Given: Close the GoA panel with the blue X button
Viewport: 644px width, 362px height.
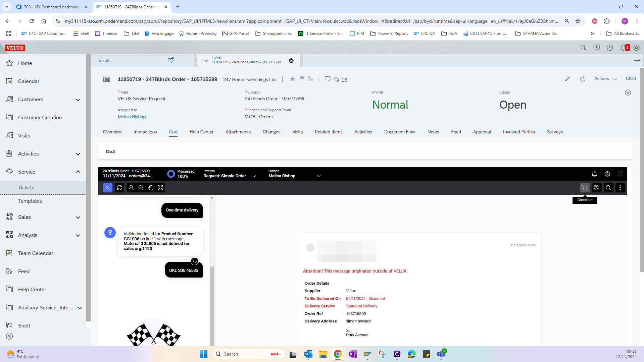Looking at the screenshot, I should 107,188.
